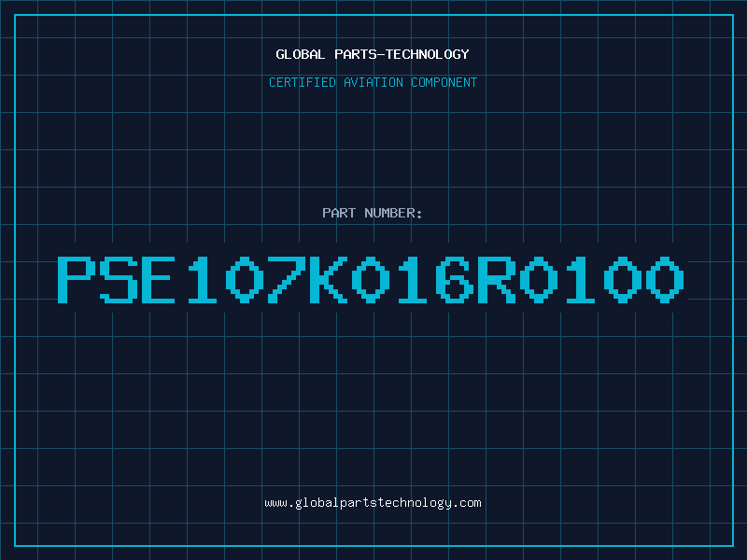Click the PART NUMBER: label

tap(373, 213)
